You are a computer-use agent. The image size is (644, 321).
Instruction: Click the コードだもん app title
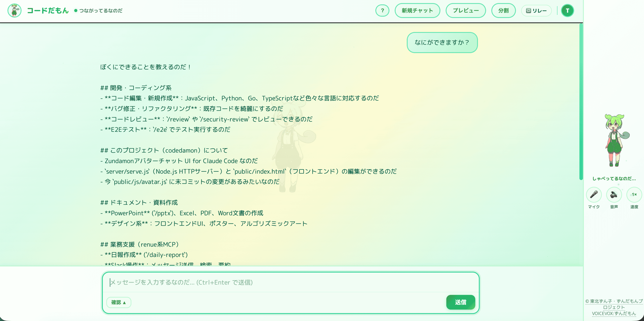point(48,11)
